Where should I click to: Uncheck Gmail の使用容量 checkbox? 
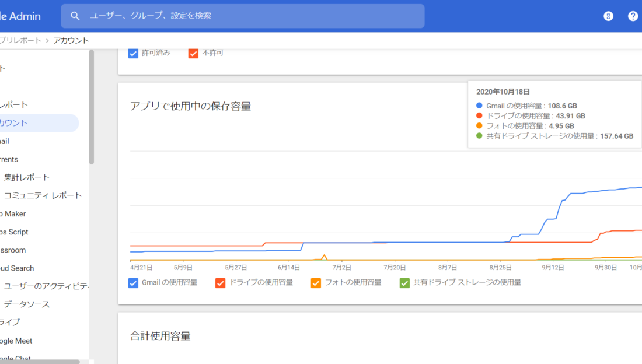click(133, 283)
